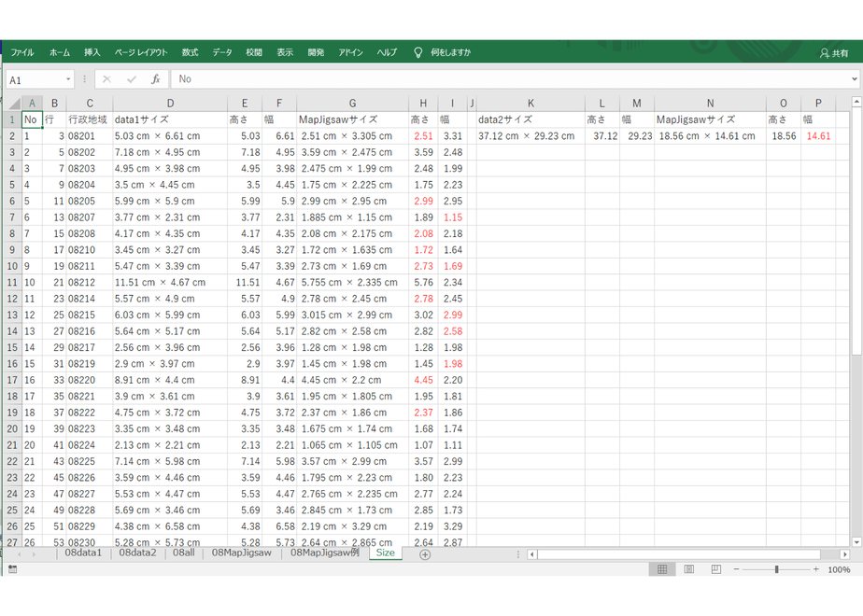Switch to the 08all sheet tab
The image size is (863, 616).
click(x=184, y=553)
